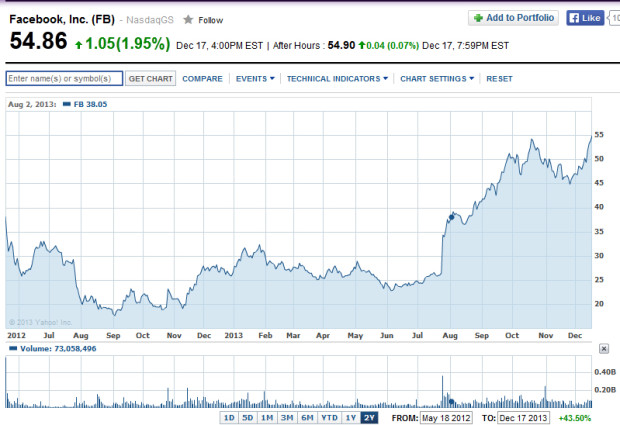Click the Aug 2, 2013 date label
The height and width of the screenshot is (425, 620).
tap(32, 104)
